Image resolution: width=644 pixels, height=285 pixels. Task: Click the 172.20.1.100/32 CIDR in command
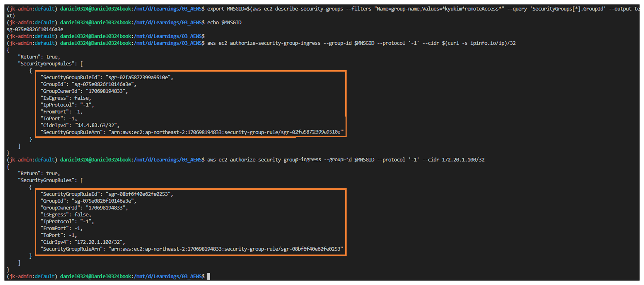coord(463,160)
